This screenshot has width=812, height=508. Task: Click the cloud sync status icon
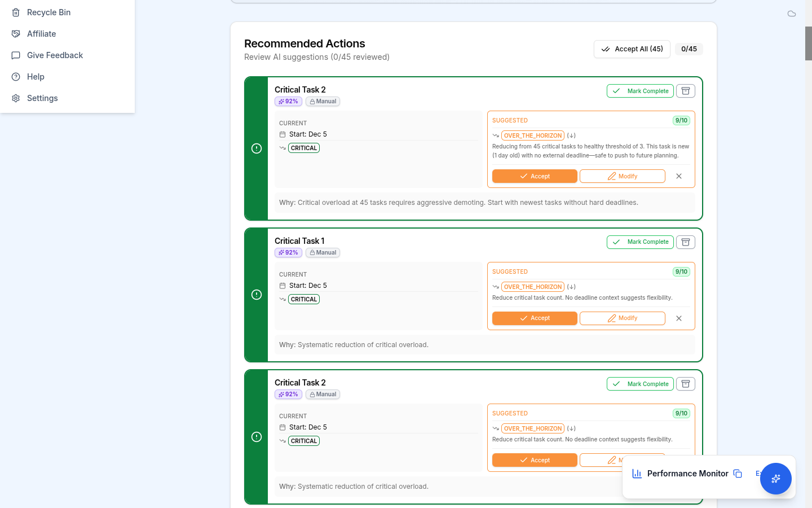792,14
